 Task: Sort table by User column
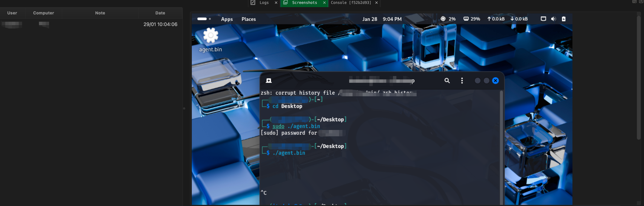12,13
